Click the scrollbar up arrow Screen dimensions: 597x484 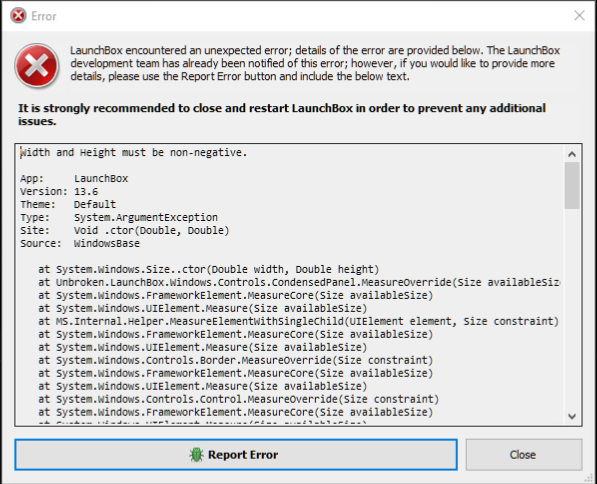coord(571,154)
